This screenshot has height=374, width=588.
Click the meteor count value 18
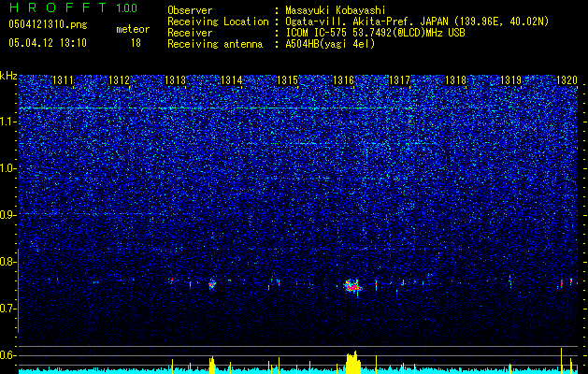[x=136, y=43]
